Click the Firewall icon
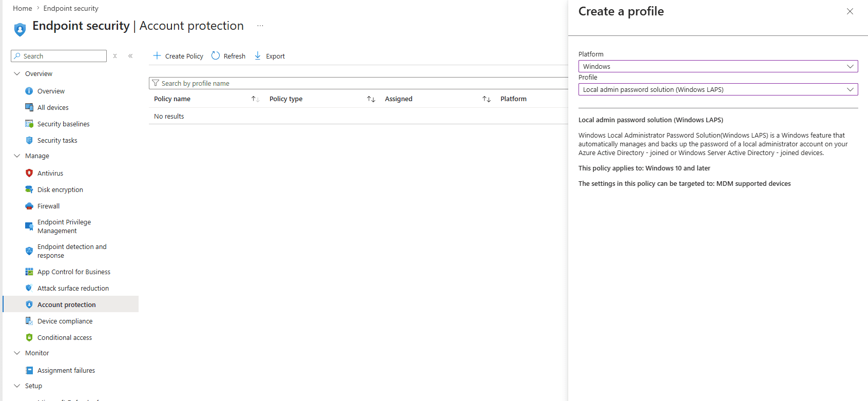 29,206
